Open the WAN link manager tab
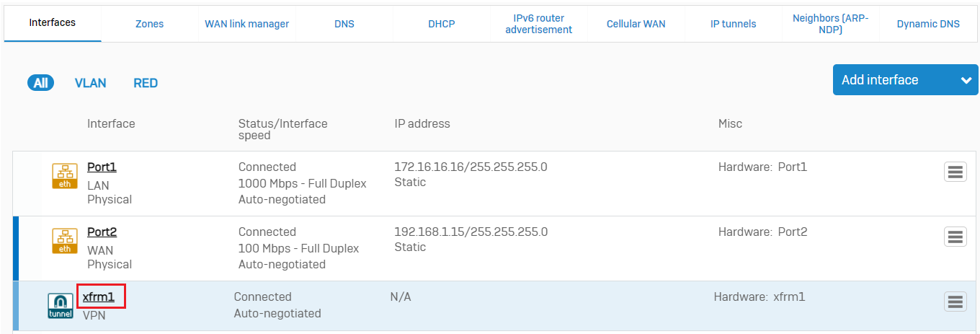980x334 pixels. (x=247, y=24)
